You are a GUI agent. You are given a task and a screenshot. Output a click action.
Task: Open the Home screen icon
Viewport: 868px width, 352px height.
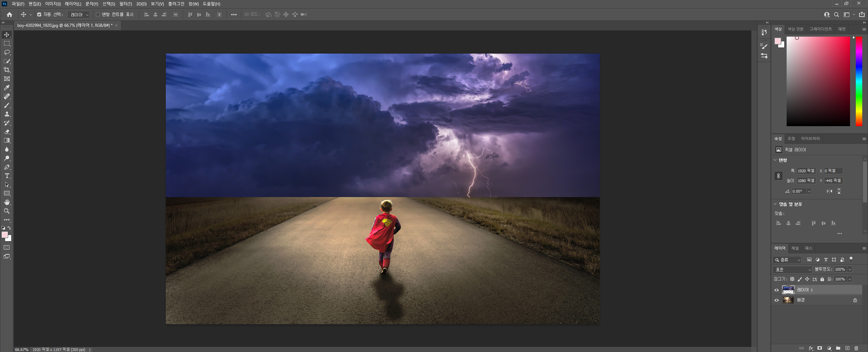[x=9, y=15]
